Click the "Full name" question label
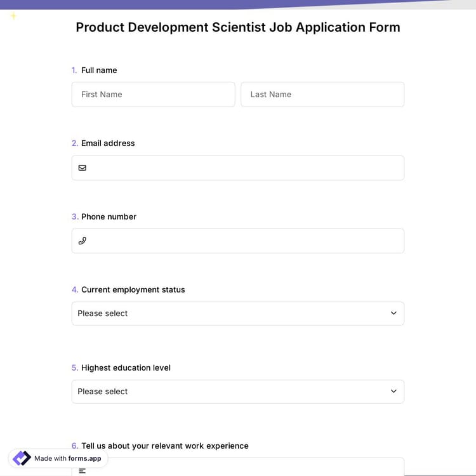Screen dimensions: 476x476 click(x=99, y=70)
